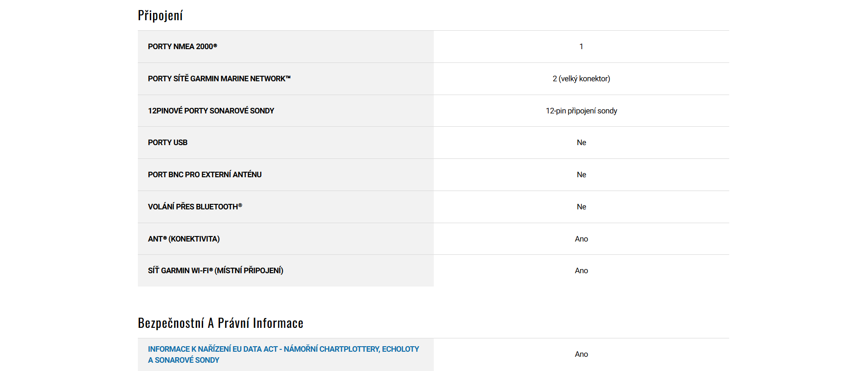Click 'Ne' value in Bluetooth calling row
The width and height of the screenshot is (868, 371).
coord(581,207)
